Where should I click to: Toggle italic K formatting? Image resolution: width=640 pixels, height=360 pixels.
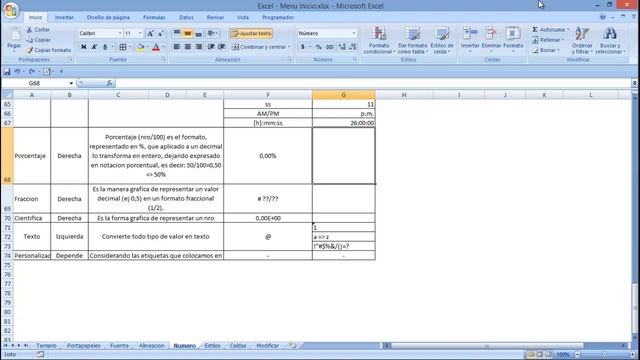click(94, 47)
